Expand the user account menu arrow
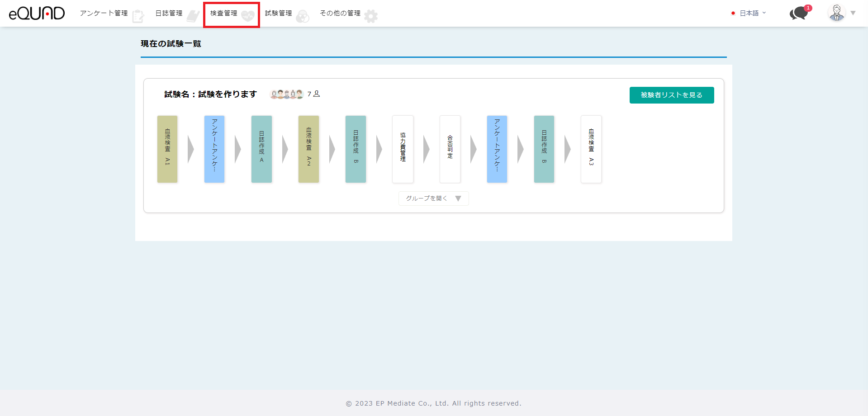The height and width of the screenshot is (416, 868). pos(853,13)
